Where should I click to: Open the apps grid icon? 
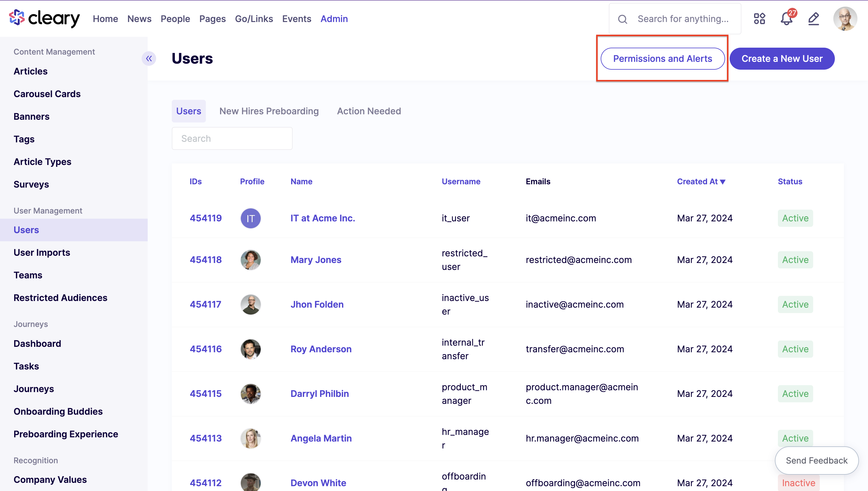[759, 18]
